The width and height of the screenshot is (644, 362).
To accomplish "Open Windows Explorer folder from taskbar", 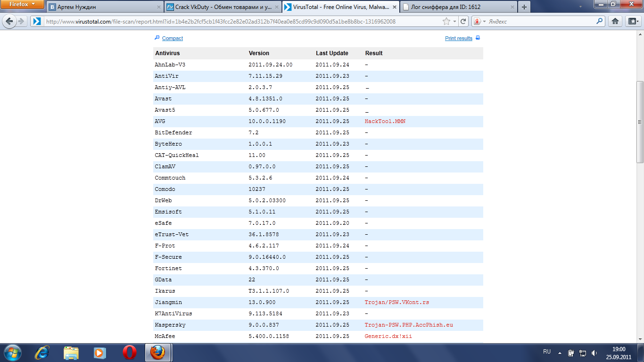I will [x=71, y=353].
